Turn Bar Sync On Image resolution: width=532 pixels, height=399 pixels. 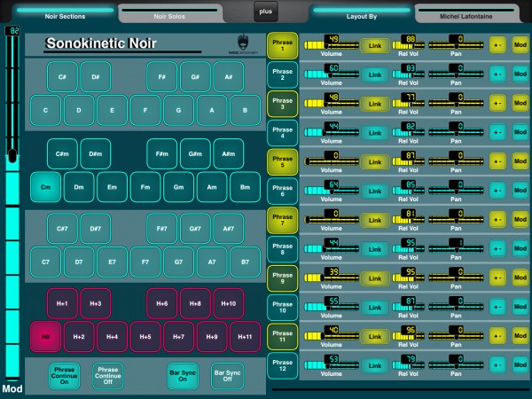coord(183,376)
